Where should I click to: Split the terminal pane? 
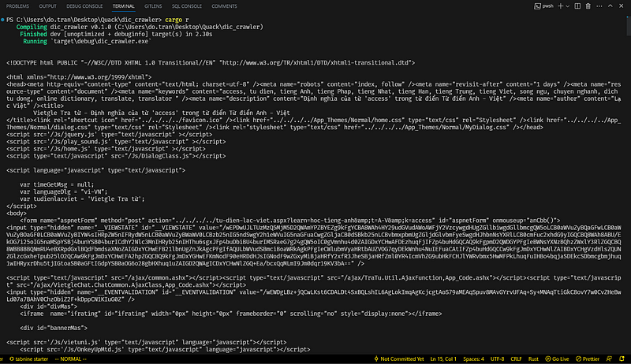coord(577,6)
